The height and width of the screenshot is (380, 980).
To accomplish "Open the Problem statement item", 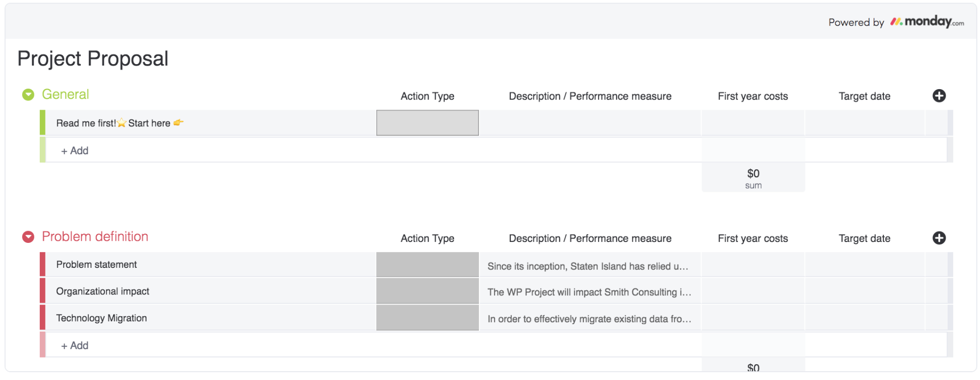I will pos(97,264).
